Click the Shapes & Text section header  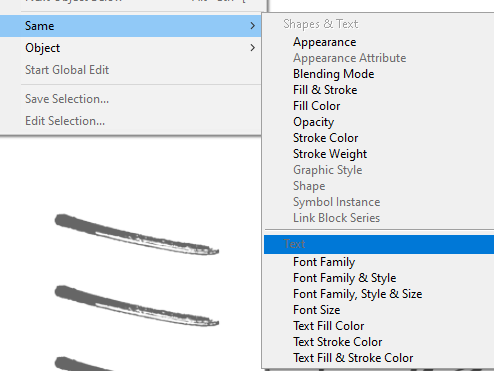[x=321, y=24]
